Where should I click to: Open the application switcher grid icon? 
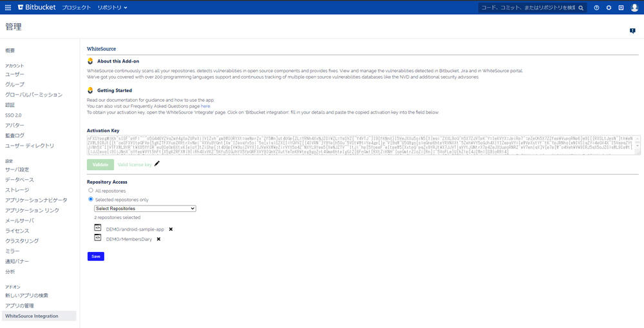point(8,7)
